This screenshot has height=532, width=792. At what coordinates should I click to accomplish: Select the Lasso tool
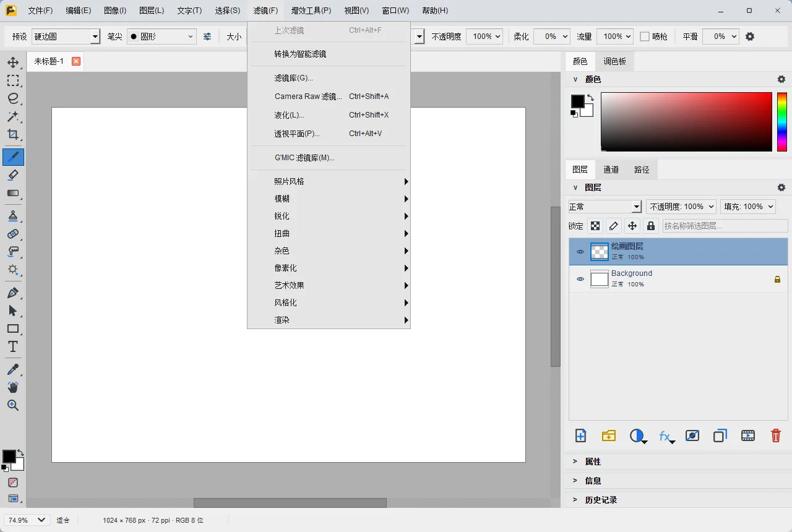(13, 98)
